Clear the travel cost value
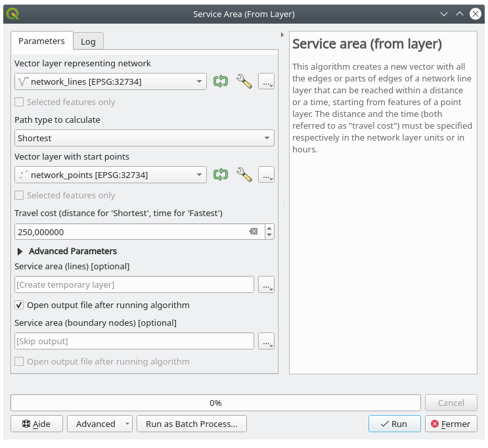 point(254,232)
